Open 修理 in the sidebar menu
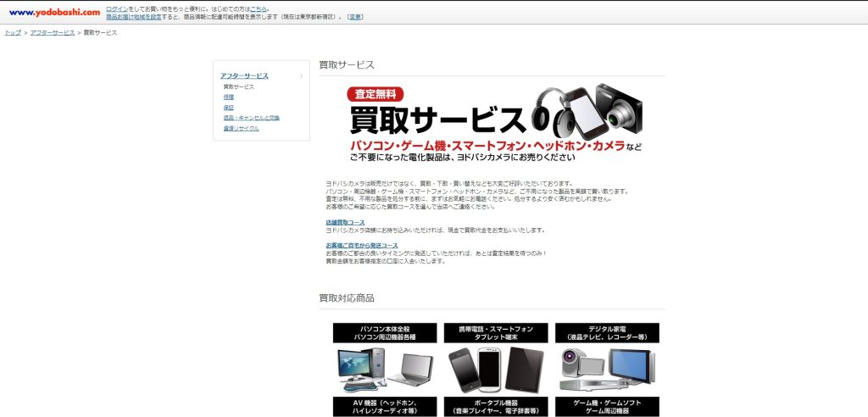868x417 pixels. coord(229,97)
